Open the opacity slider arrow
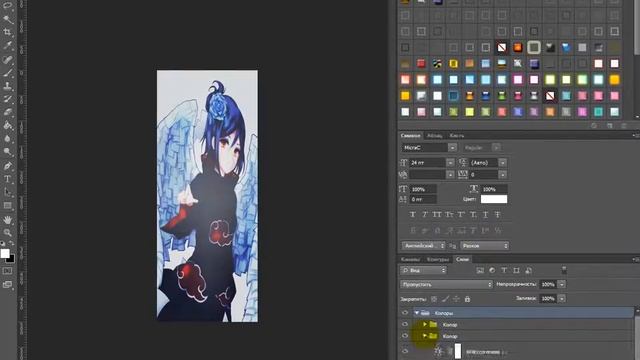This screenshot has width=640, height=360. 562,284
